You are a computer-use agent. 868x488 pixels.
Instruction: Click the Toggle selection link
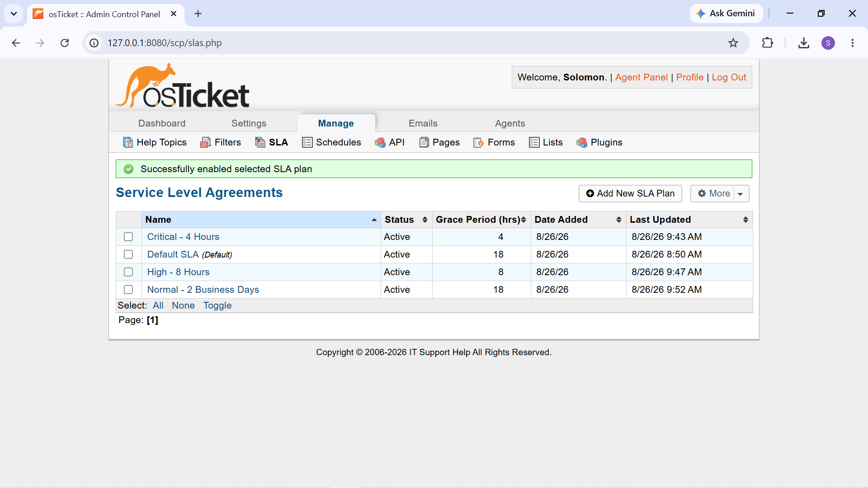217,305
